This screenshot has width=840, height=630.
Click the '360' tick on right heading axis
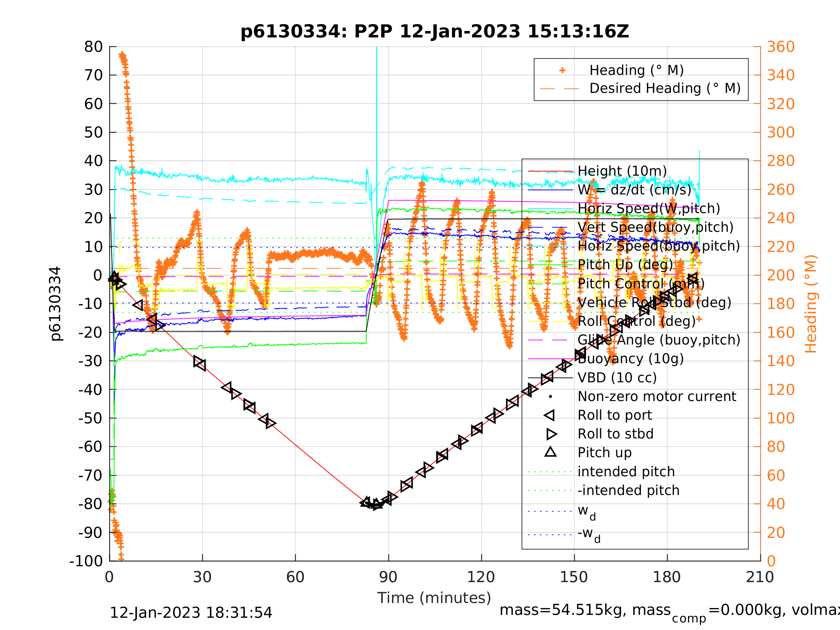coord(781,47)
